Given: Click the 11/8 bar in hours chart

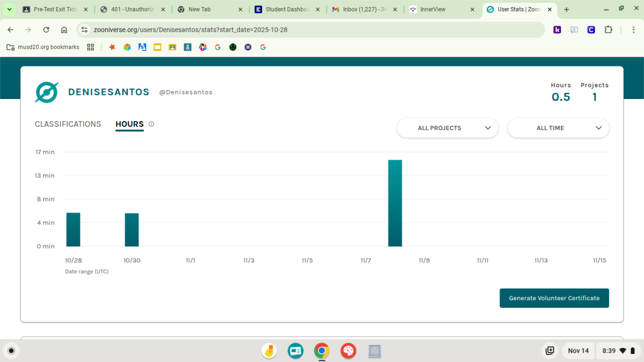Looking at the screenshot, I should (x=395, y=203).
